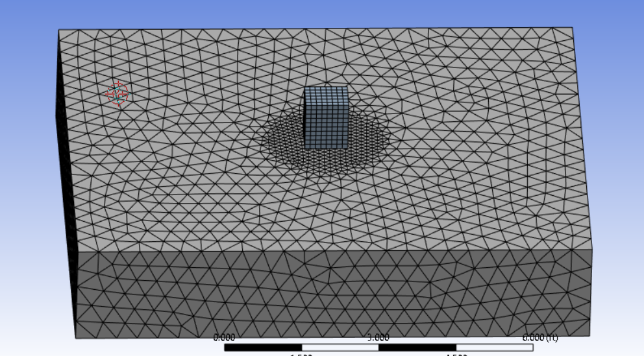Click the "6.000 (ft)" scale ruler label
644x356 pixels.
click(540, 338)
